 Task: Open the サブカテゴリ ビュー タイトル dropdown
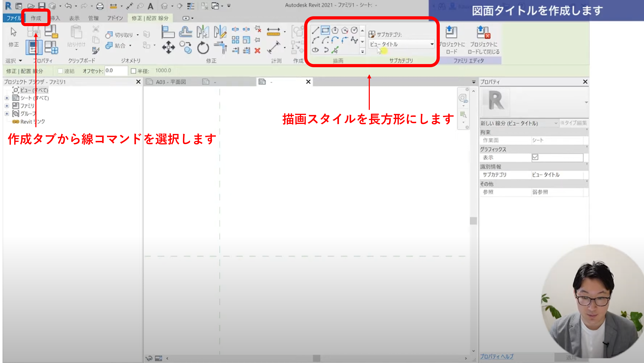click(401, 44)
